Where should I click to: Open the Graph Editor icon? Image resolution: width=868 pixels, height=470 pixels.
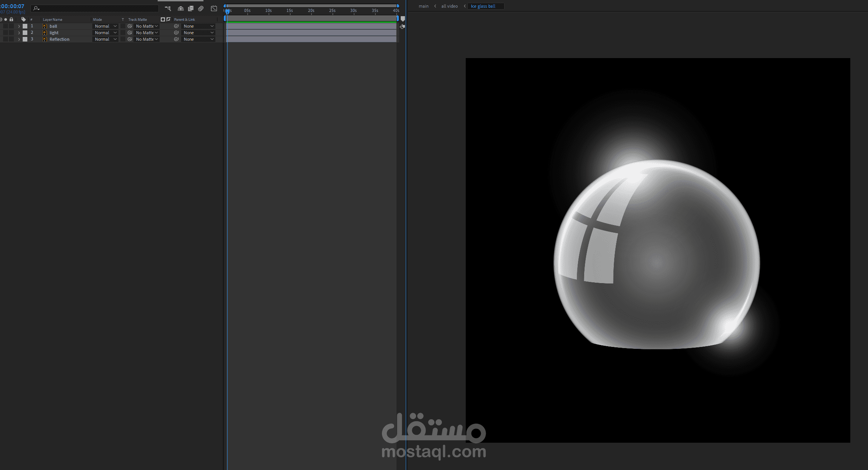coord(214,8)
